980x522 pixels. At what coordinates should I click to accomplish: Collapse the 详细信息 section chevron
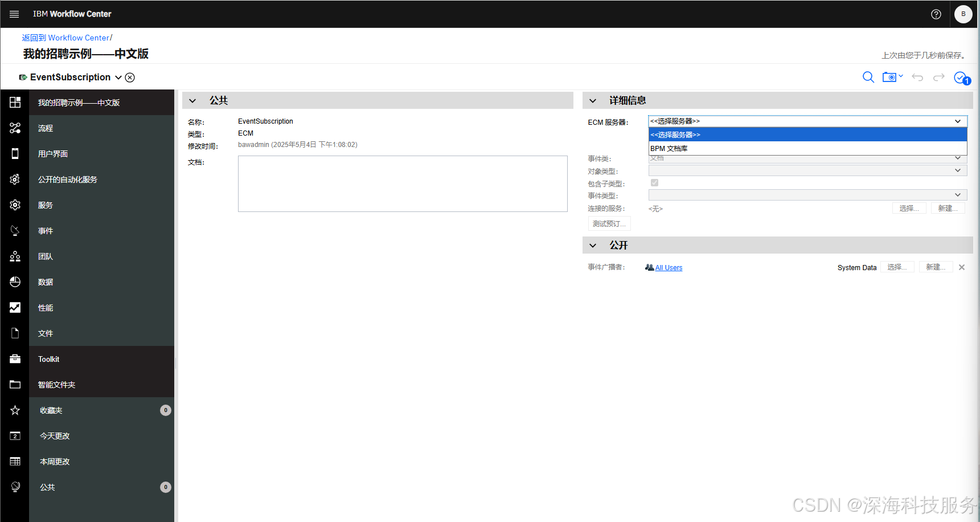tap(593, 101)
